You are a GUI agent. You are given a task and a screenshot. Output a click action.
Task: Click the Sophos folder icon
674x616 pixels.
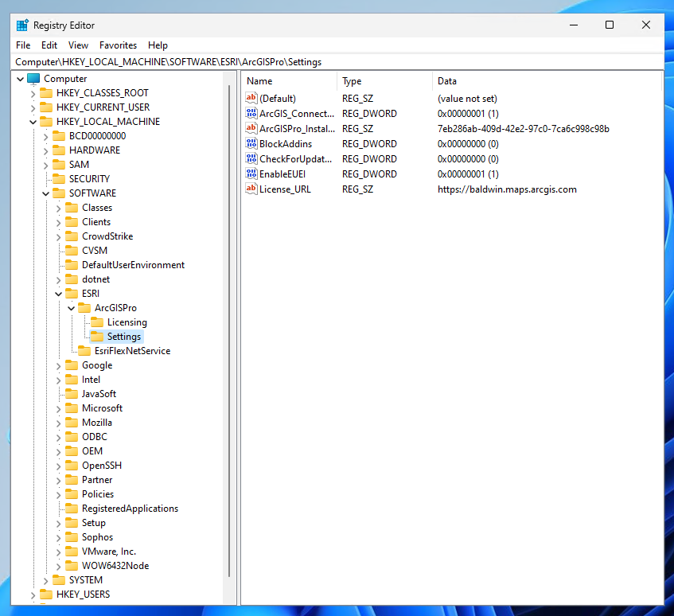(72, 537)
